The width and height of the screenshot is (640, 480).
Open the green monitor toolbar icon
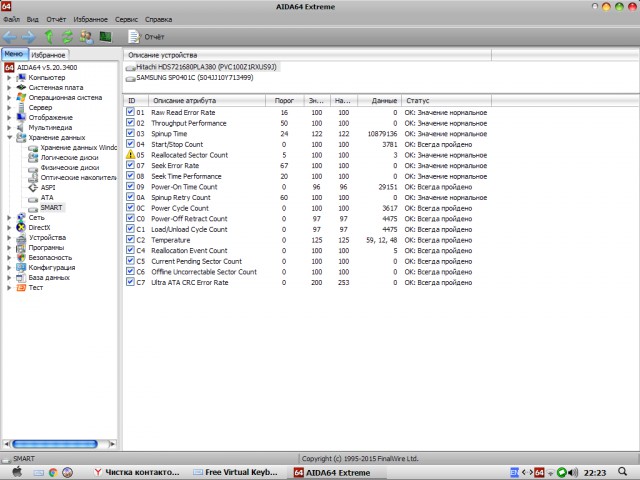coord(106,37)
